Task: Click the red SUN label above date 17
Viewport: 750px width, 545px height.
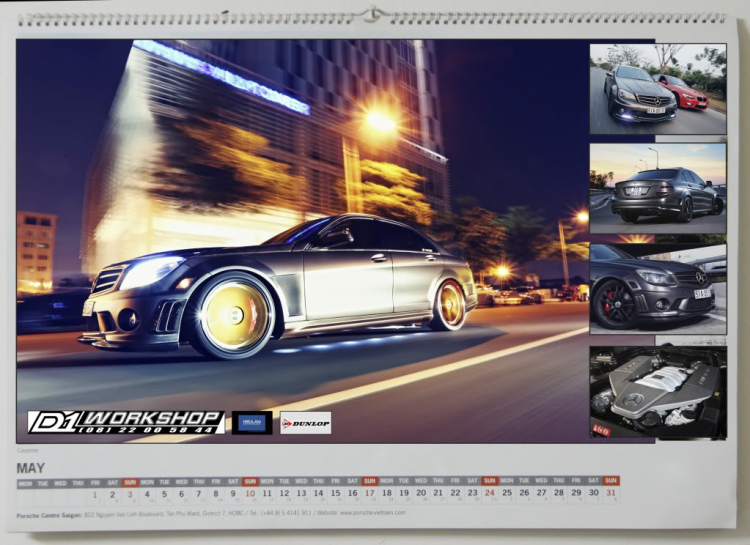Action: (370, 481)
